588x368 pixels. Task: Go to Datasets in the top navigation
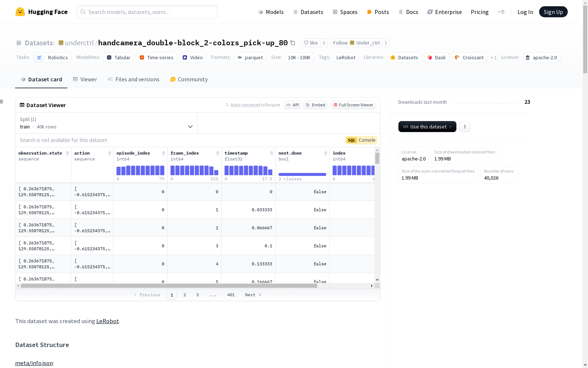[308, 12]
